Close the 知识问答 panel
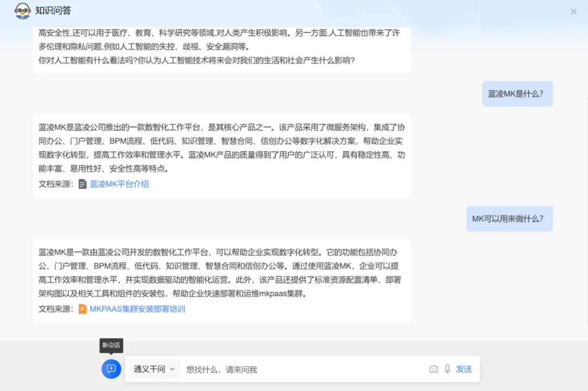The width and height of the screenshot is (588, 391). pyautogui.click(x=573, y=11)
